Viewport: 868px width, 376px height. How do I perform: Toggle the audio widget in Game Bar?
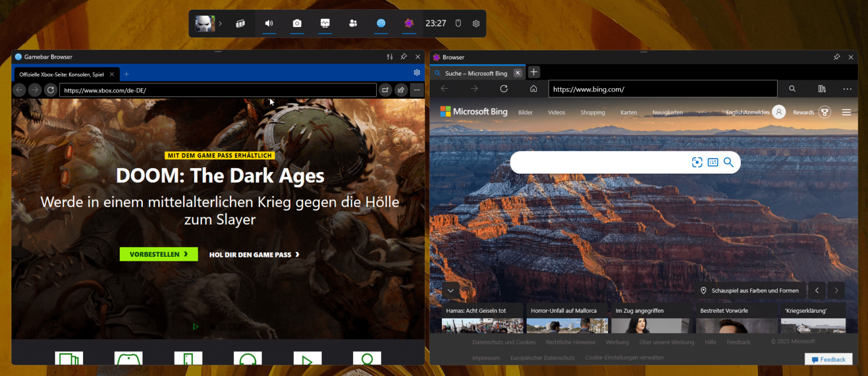(x=268, y=23)
